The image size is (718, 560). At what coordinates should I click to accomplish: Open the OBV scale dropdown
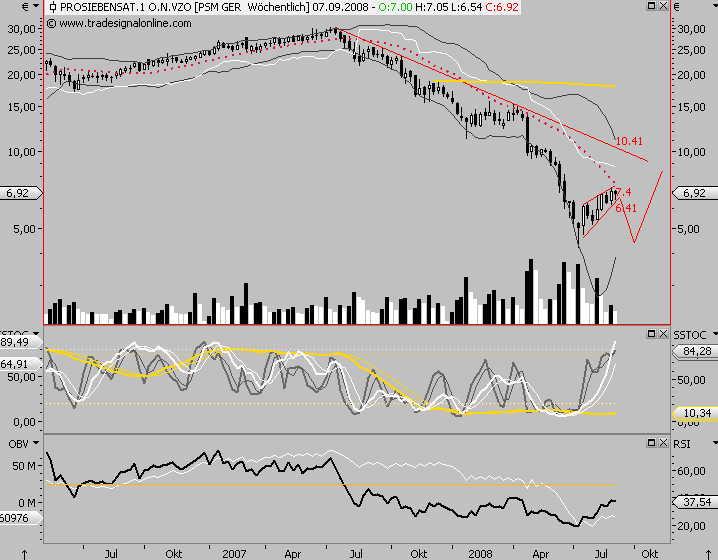click(x=35, y=443)
